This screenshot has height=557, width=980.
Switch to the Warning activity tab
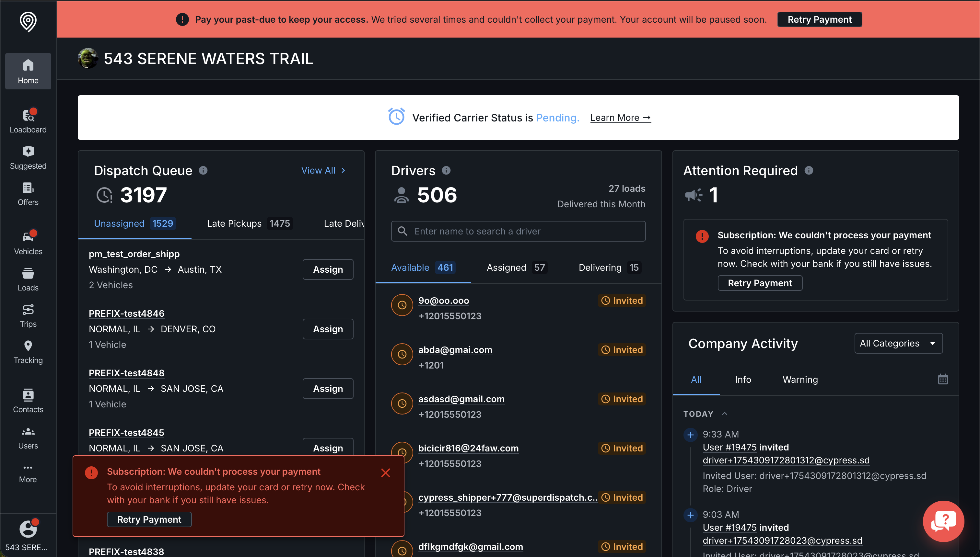pyautogui.click(x=800, y=379)
